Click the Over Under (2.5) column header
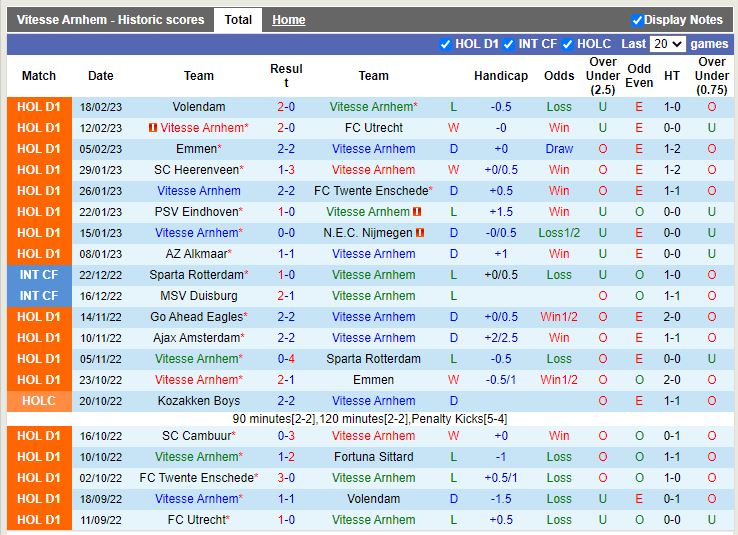 point(602,76)
